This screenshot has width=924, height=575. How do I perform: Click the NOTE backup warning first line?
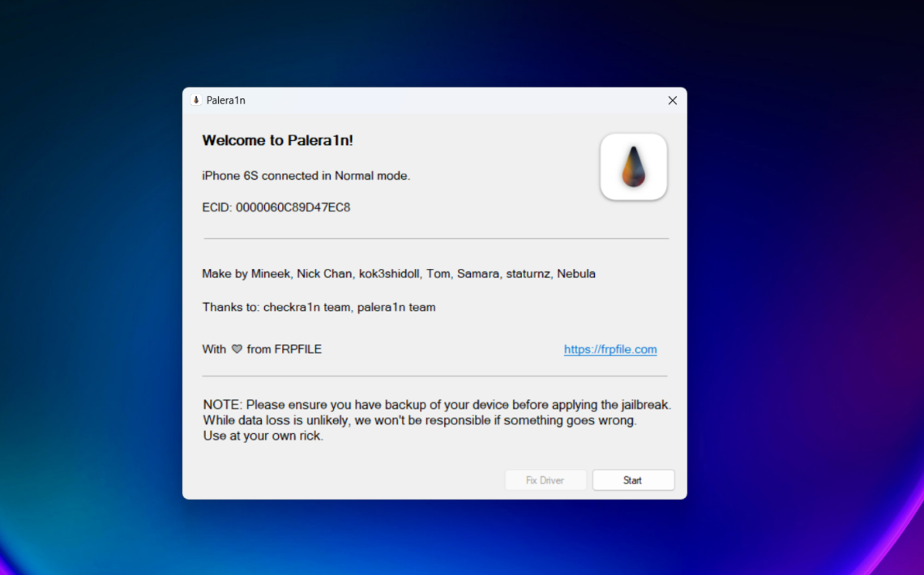(437, 405)
